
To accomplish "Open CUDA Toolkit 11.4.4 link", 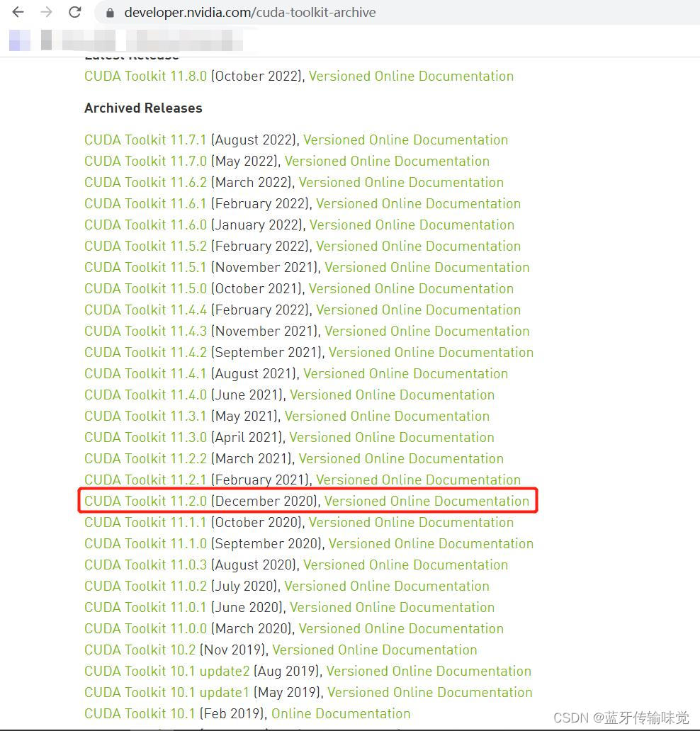I will [x=145, y=310].
